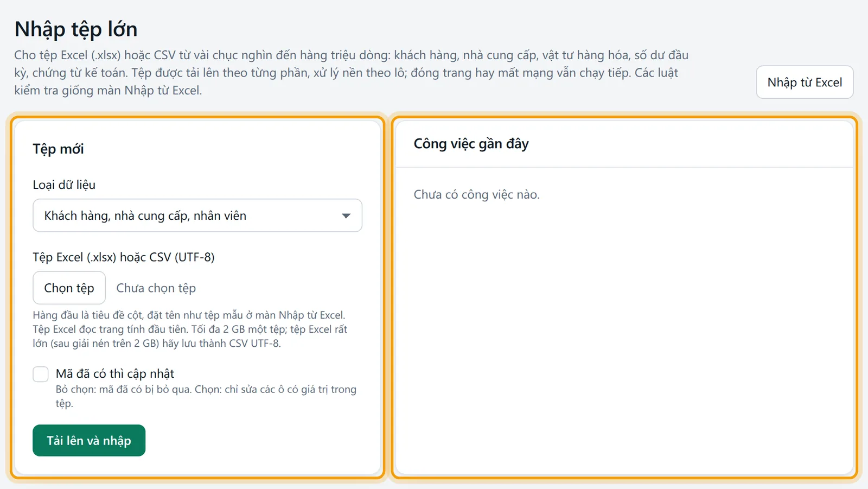
Task: Click the Mã đã có thì cập nhật label text
Action: pos(115,373)
